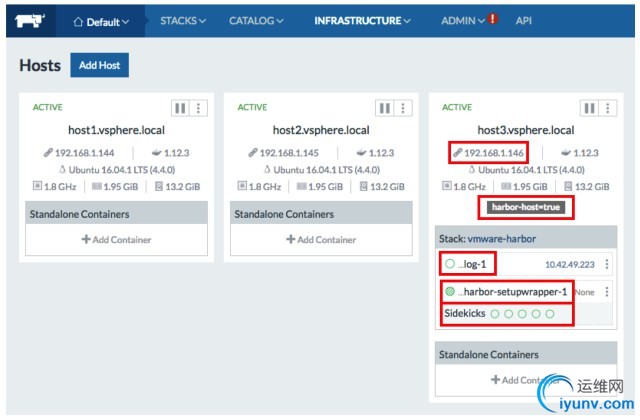Open more actions menu for host3.vsphere.local
This screenshot has width=640, height=420.
click(x=608, y=108)
